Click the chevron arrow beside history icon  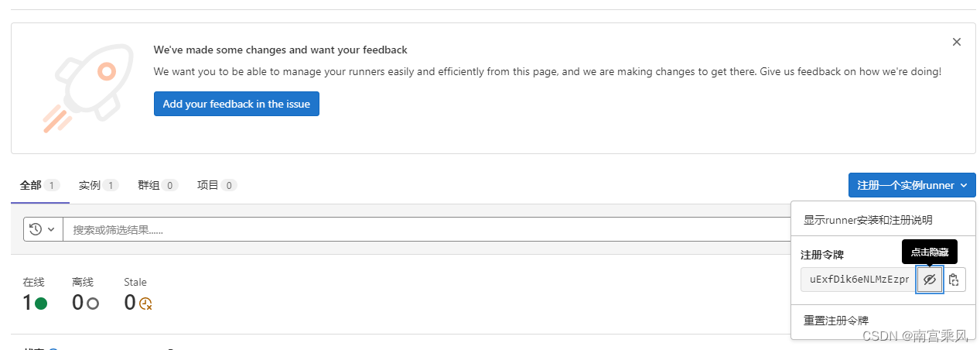(x=51, y=229)
